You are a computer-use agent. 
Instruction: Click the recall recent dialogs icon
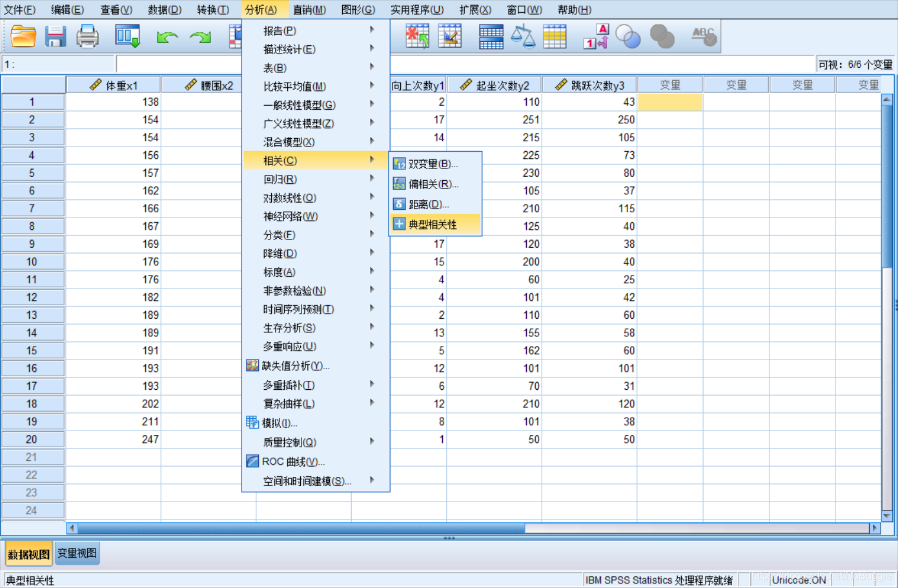pyautogui.click(x=127, y=37)
